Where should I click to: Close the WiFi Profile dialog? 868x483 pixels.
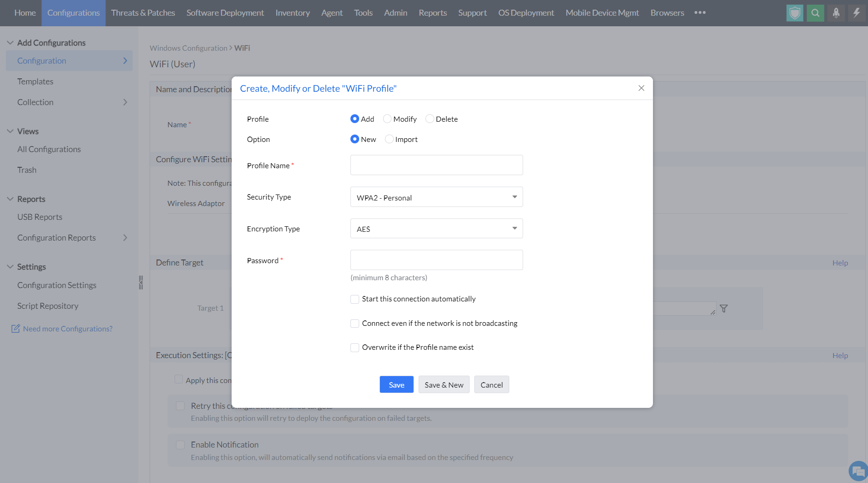641,88
